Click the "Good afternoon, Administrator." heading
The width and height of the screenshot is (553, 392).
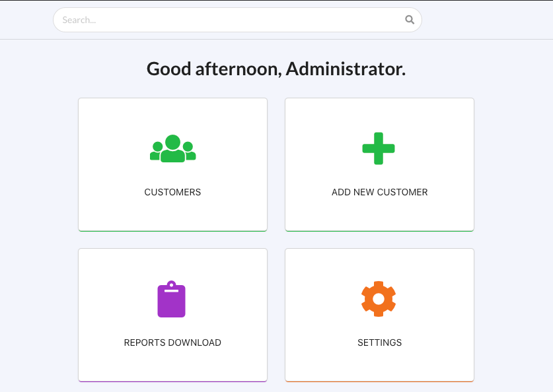276,69
